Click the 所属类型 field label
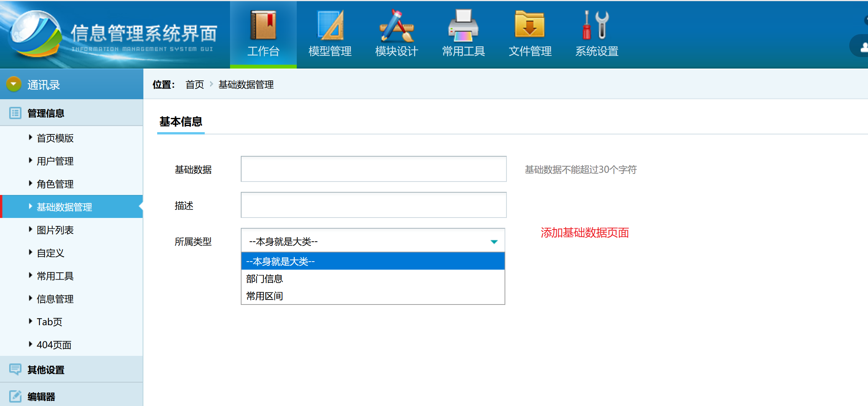The height and width of the screenshot is (406, 868). click(193, 242)
